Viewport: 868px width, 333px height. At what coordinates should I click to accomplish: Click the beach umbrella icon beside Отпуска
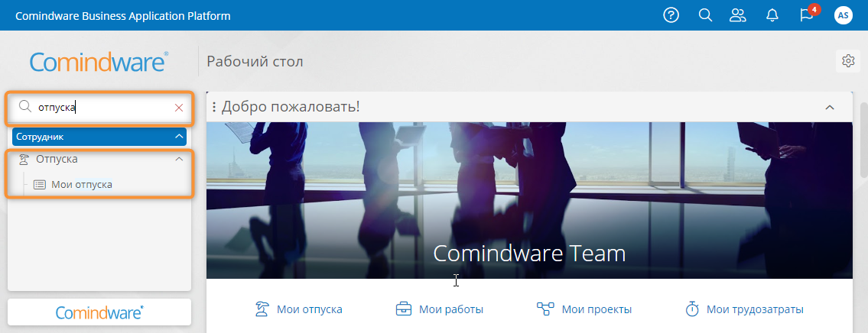coord(24,160)
